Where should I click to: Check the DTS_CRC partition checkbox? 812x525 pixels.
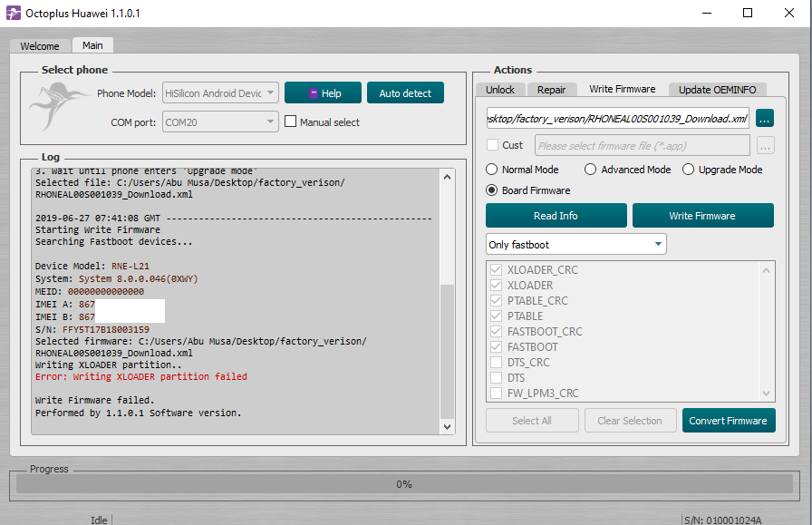(496, 363)
